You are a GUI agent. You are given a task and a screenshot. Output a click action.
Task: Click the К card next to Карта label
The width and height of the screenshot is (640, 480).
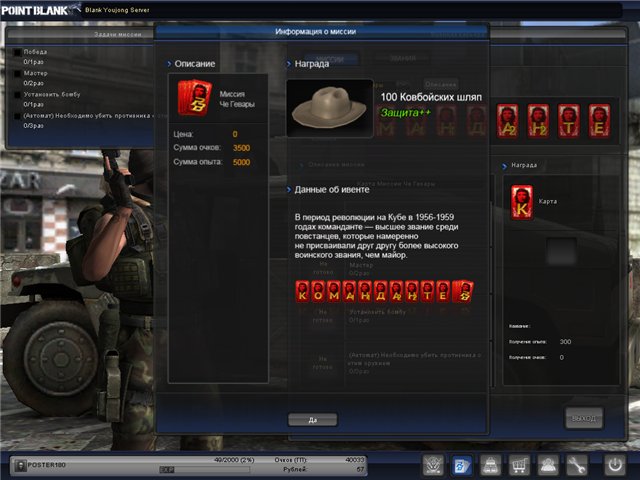(x=522, y=202)
